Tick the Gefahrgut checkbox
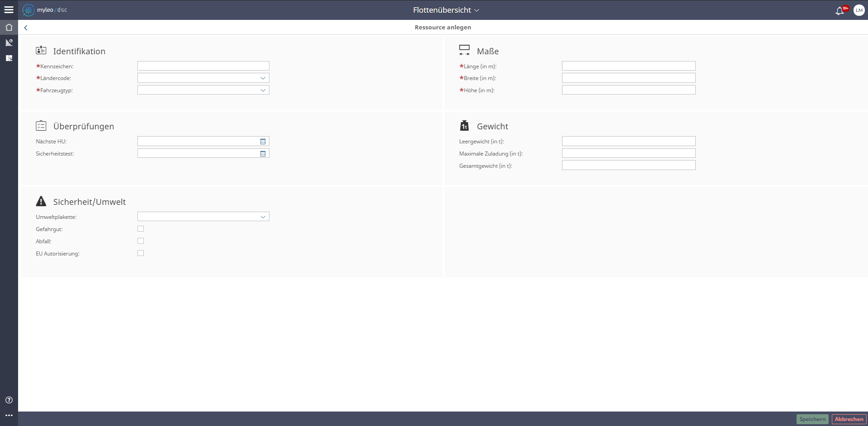Viewport: 868px width, 426px height. click(x=141, y=229)
